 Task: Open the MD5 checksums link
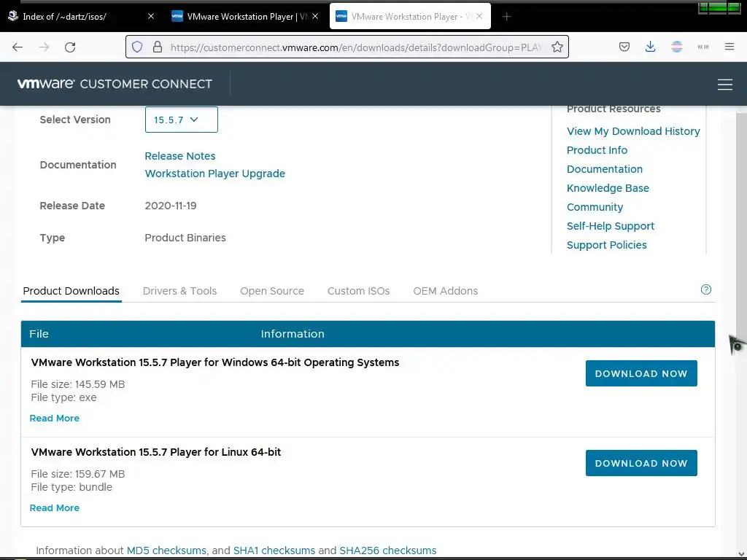click(166, 551)
